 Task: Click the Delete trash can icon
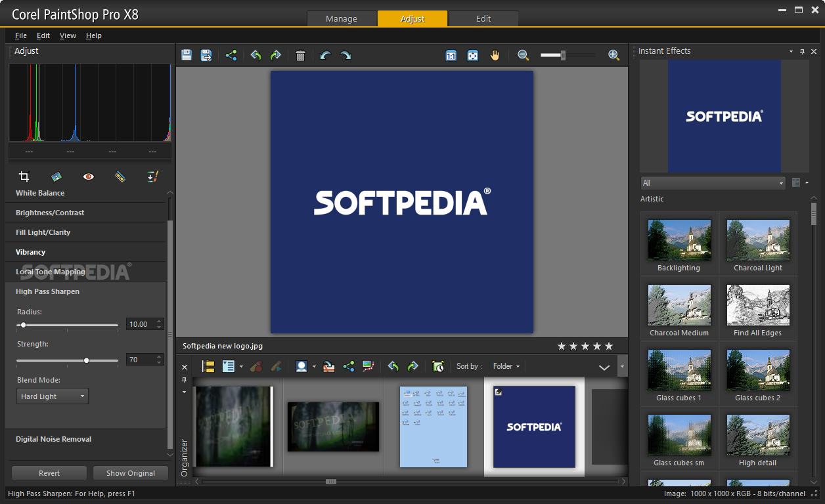(300, 56)
